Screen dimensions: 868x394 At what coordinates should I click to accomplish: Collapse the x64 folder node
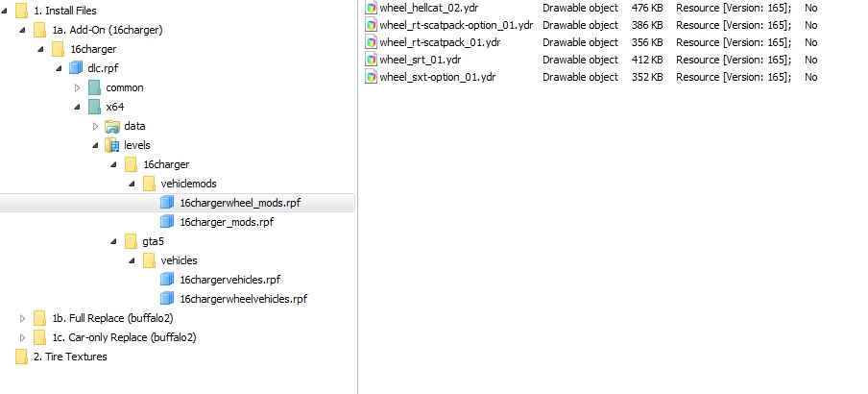click(78, 107)
